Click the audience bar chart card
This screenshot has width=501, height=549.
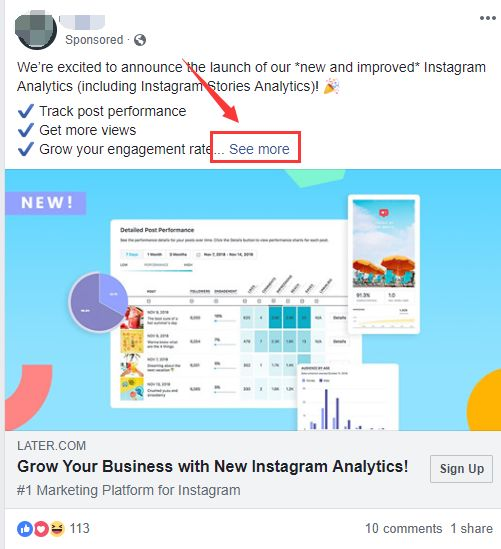click(348, 397)
